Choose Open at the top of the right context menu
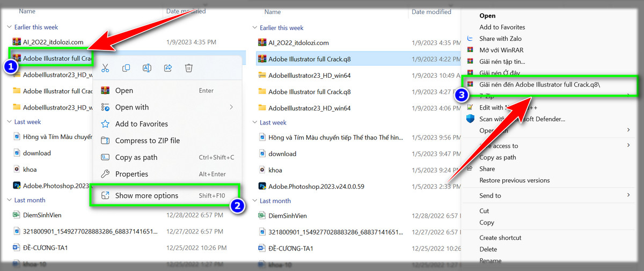The height and width of the screenshot is (271, 644). tap(487, 16)
